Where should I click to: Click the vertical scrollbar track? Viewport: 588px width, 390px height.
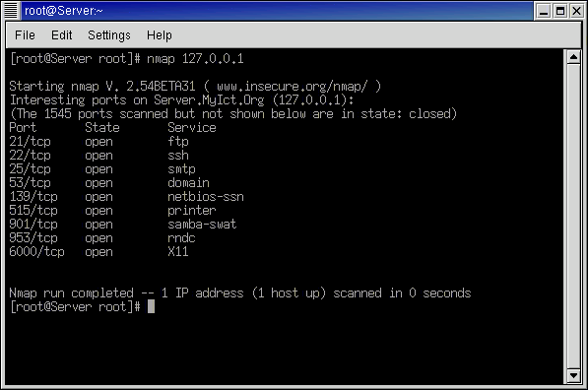[573, 216]
